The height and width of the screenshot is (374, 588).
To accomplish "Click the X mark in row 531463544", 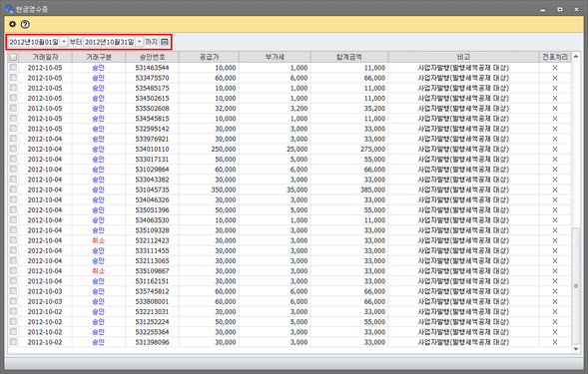I will pos(555,68).
